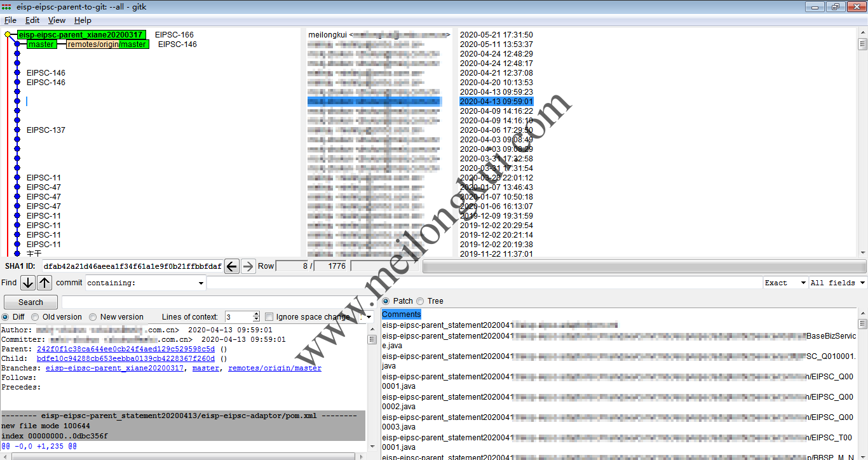Select highlighted date 2020-04-13 09:59:01
Viewport: 868px width, 460px height.
coord(496,102)
